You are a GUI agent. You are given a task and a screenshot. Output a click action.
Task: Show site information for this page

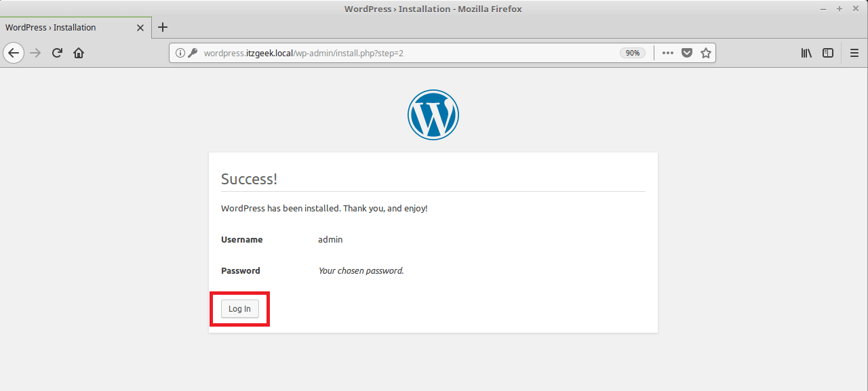(180, 53)
